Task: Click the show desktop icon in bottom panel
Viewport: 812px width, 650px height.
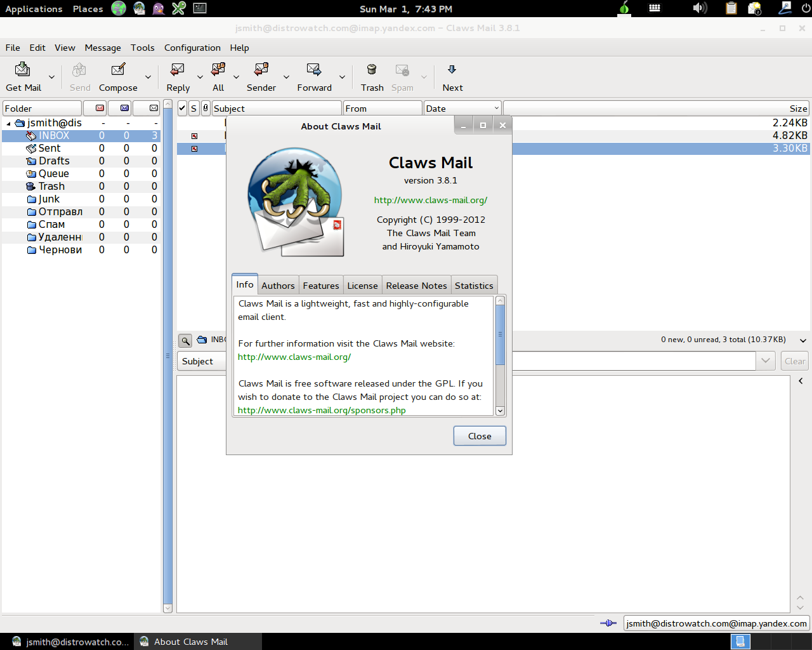Action: [x=740, y=641]
